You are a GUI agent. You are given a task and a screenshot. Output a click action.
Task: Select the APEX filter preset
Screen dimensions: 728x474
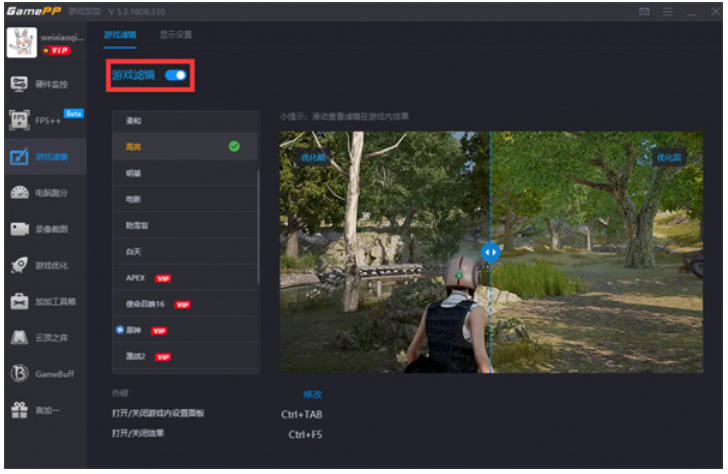pyautogui.click(x=185, y=278)
